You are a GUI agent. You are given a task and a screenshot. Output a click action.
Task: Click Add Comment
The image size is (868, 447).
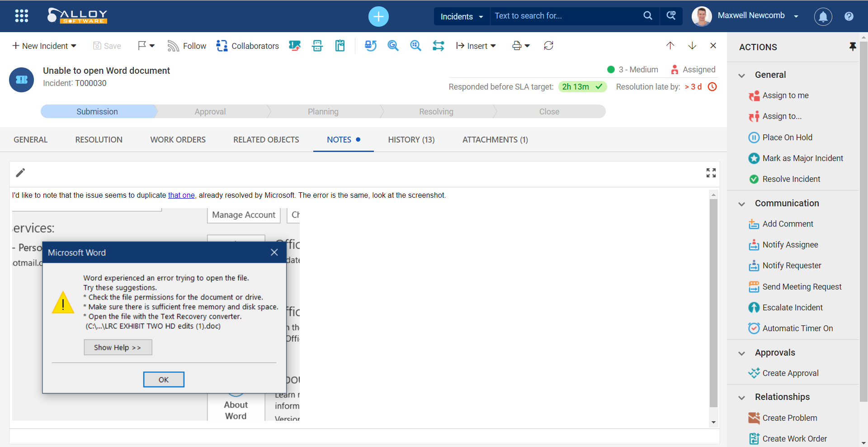pos(781,224)
